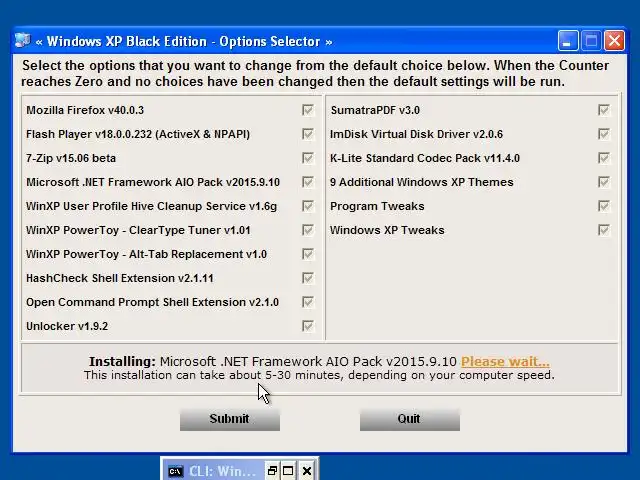Toggle the Program Tweaks checkbox

point(604,206)
